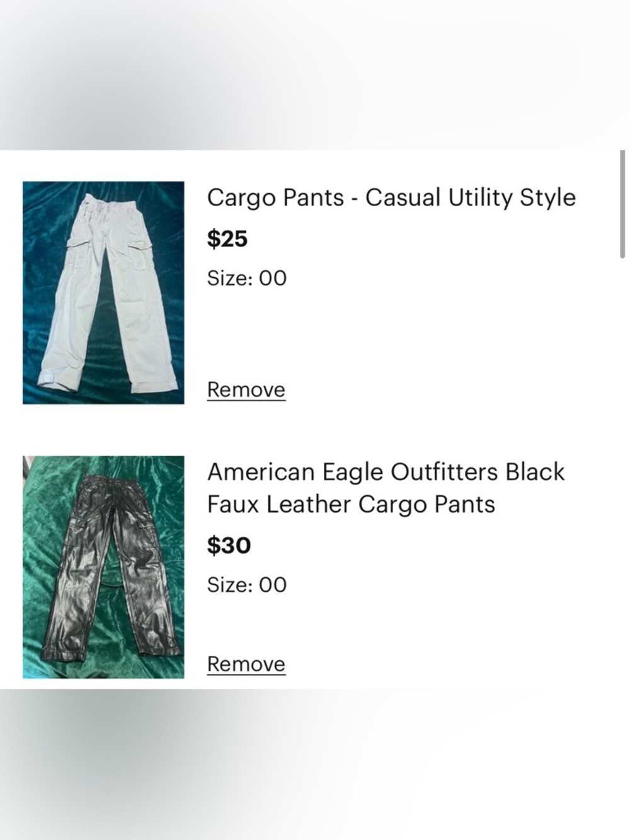This screenshot has width=630, height=840.
Task: Click Size: 00 under the $25 price
Action: coord(246,278)
